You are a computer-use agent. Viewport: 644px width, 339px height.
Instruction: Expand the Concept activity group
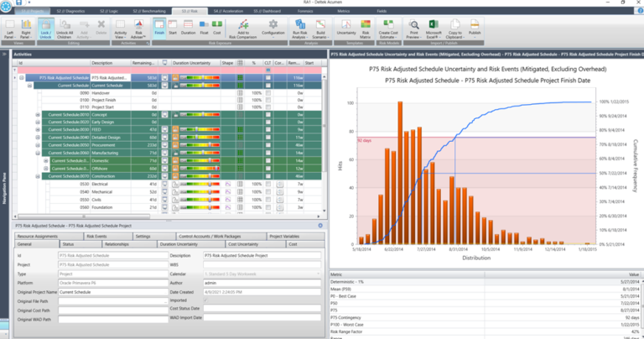[x=38, y=115]
